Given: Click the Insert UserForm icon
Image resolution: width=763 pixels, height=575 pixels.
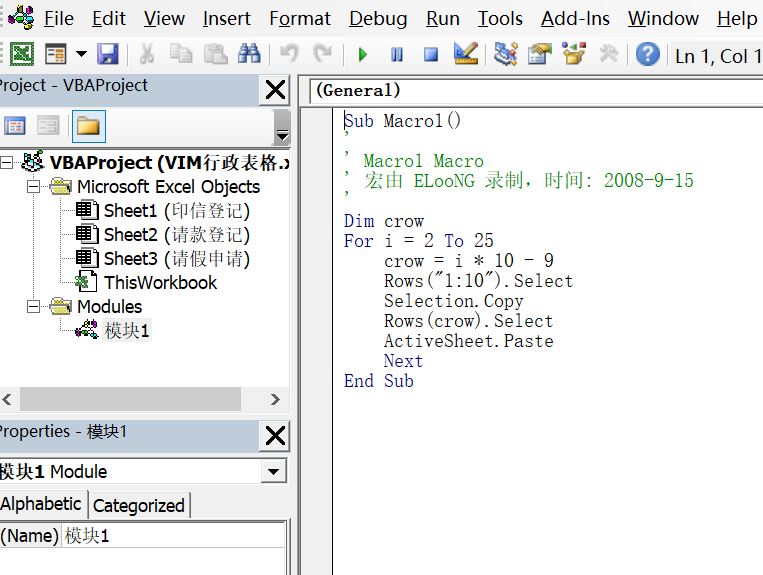Looking at the screenshot, I should pos(55,54).
